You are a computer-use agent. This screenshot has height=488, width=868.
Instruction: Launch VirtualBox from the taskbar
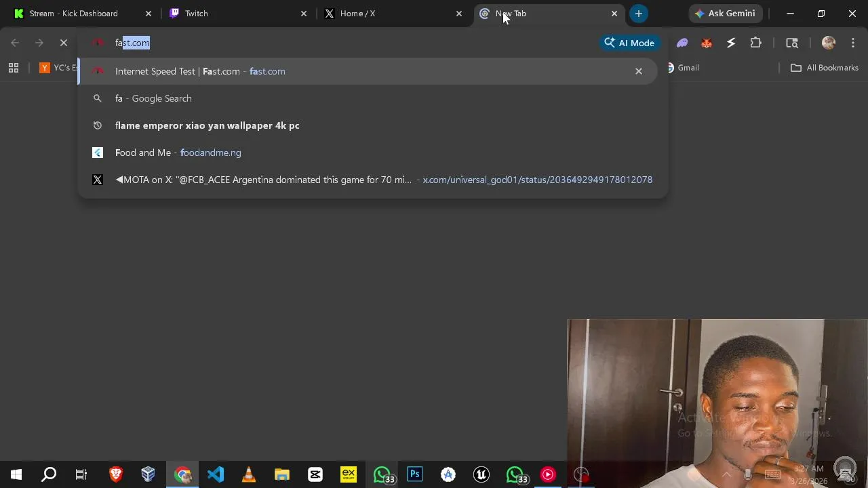tap(149, 474)
